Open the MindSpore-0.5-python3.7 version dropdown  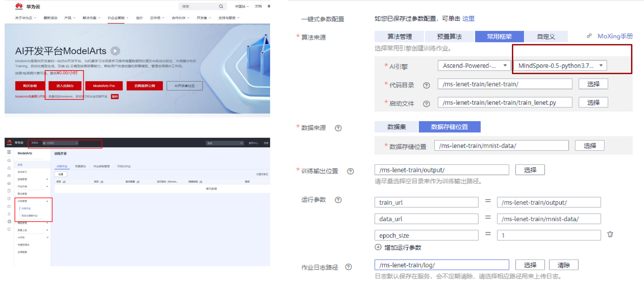(560, 66)
